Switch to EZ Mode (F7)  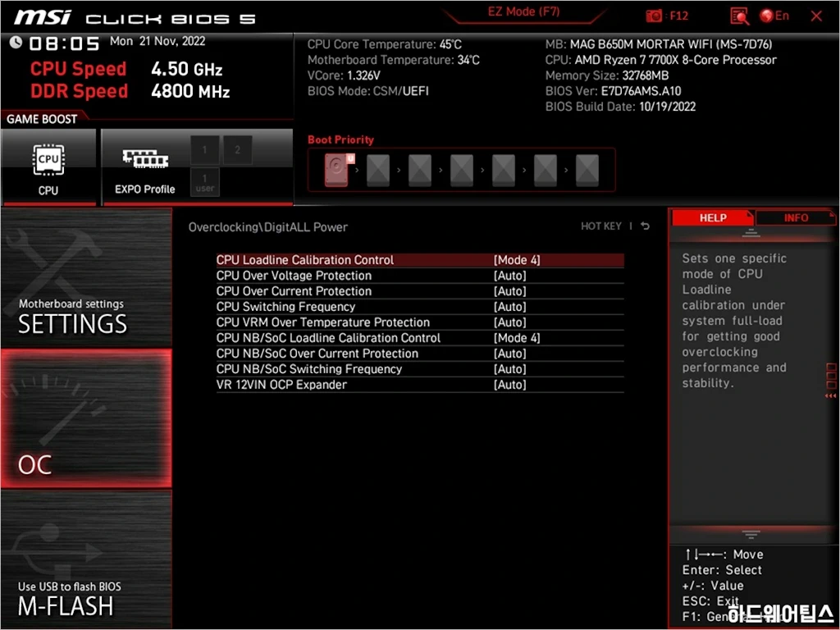tap(523, 11)
